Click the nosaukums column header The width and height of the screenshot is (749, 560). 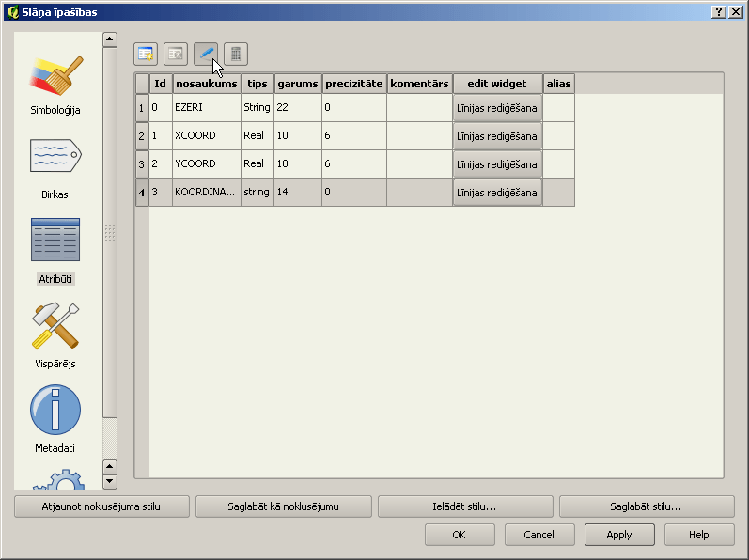pos(207,84)
